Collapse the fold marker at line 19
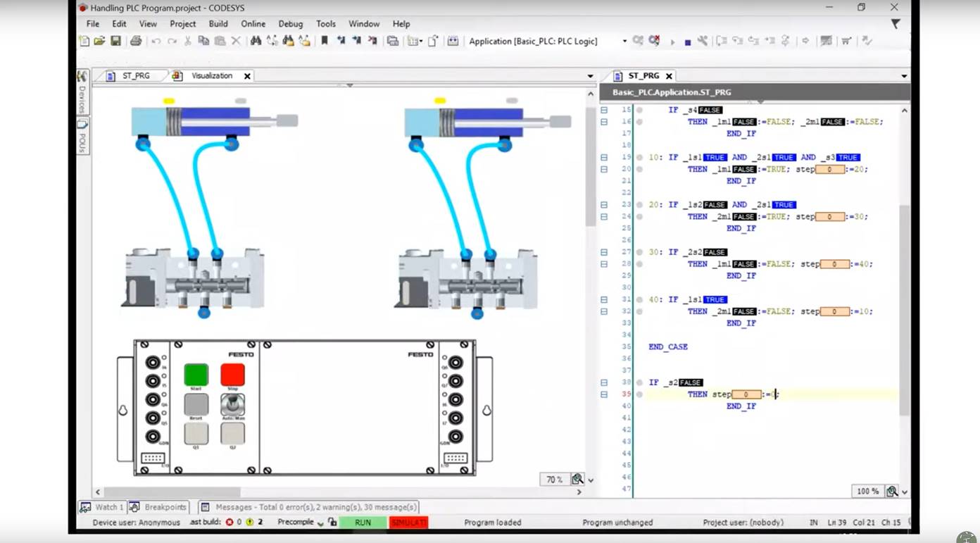 click(x=604, y=158)
